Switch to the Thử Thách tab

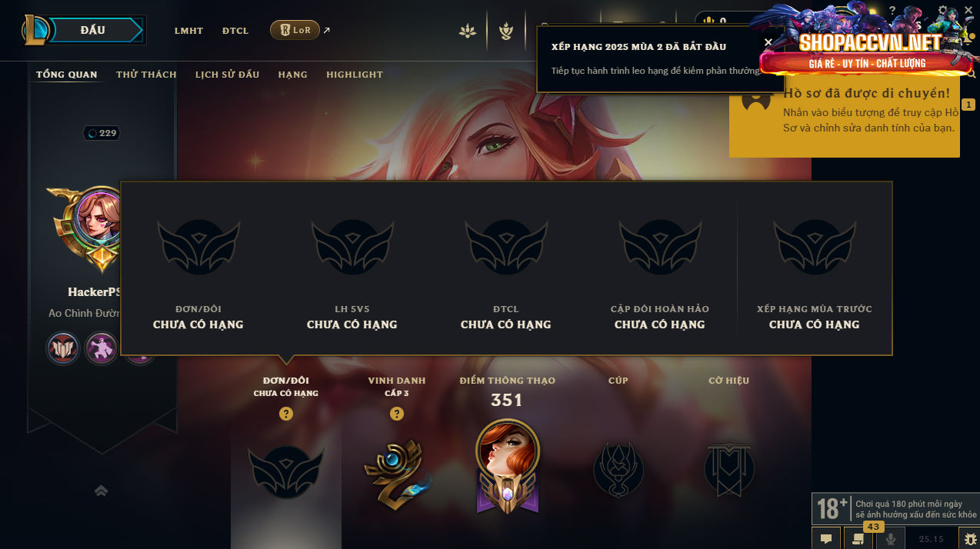(x=146, y=75)
